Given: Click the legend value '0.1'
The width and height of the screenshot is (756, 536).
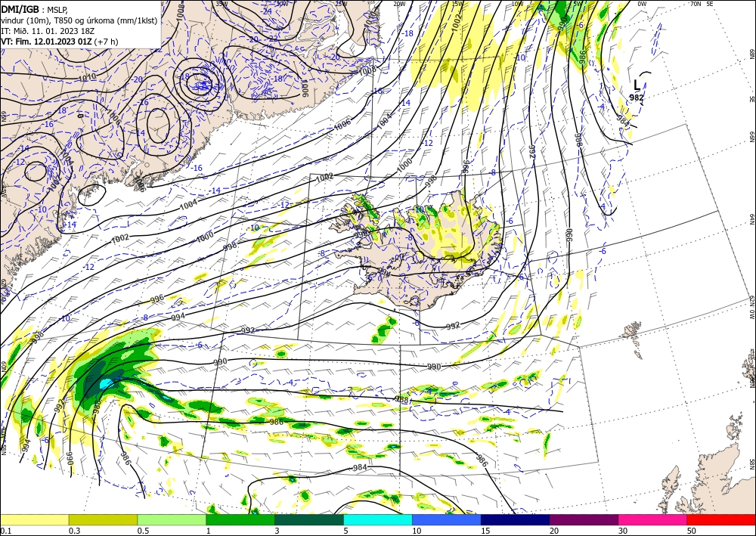Looking at the screenshot, I should pos(5,531).
